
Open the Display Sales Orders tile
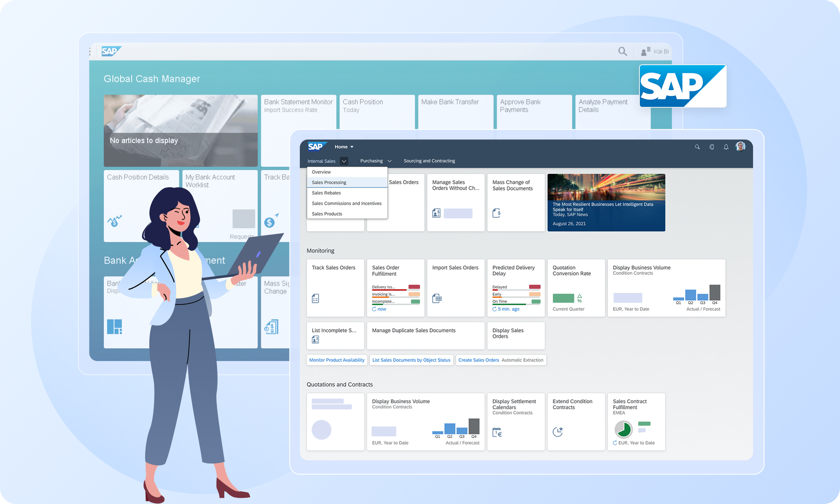516,336
